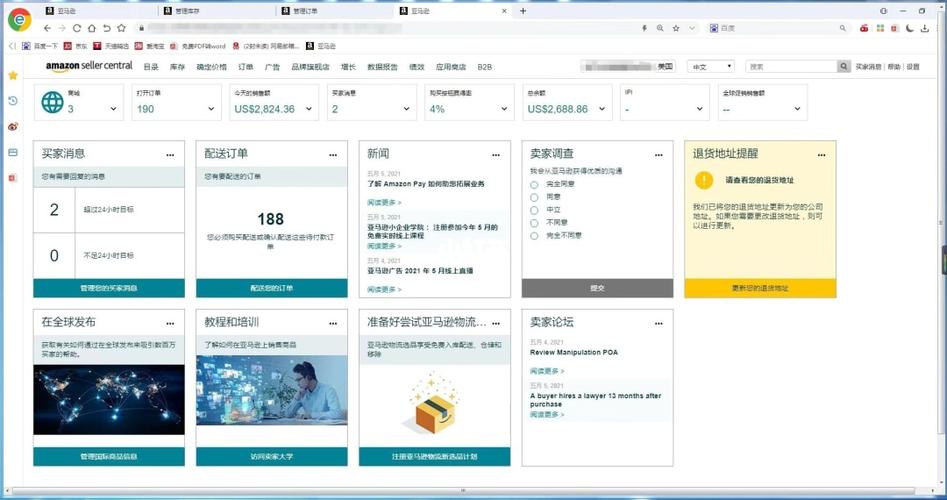Click the lightning speed mode icon
Screen dimensions: 947x500
(x=644, y=28)
